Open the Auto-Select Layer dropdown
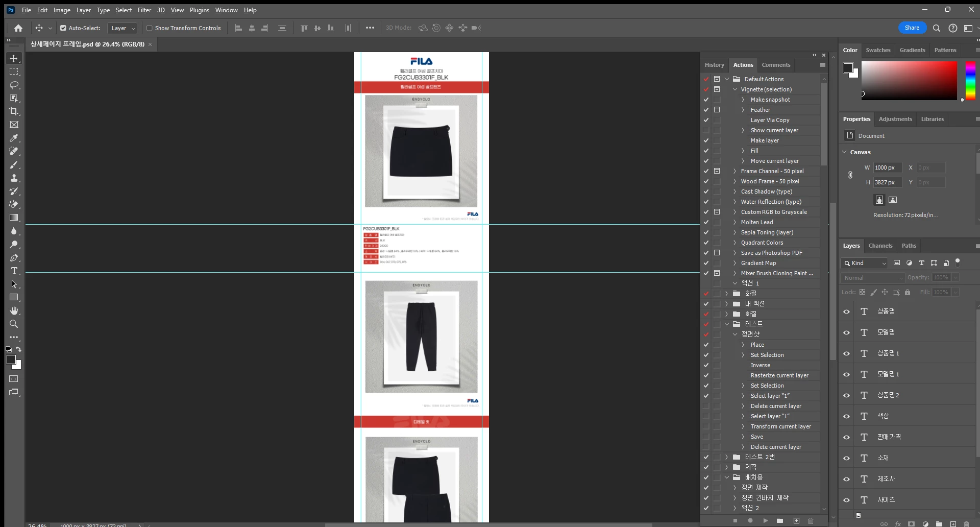 click(123, 28)
